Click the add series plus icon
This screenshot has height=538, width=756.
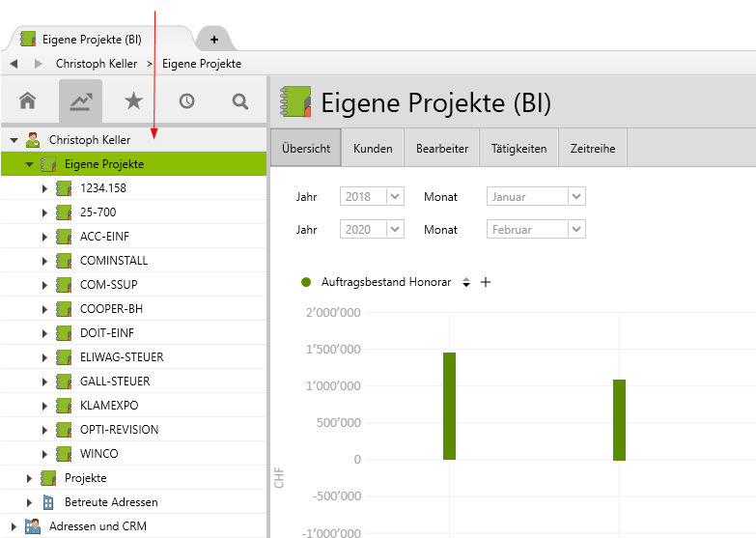(x=486, y=282)
